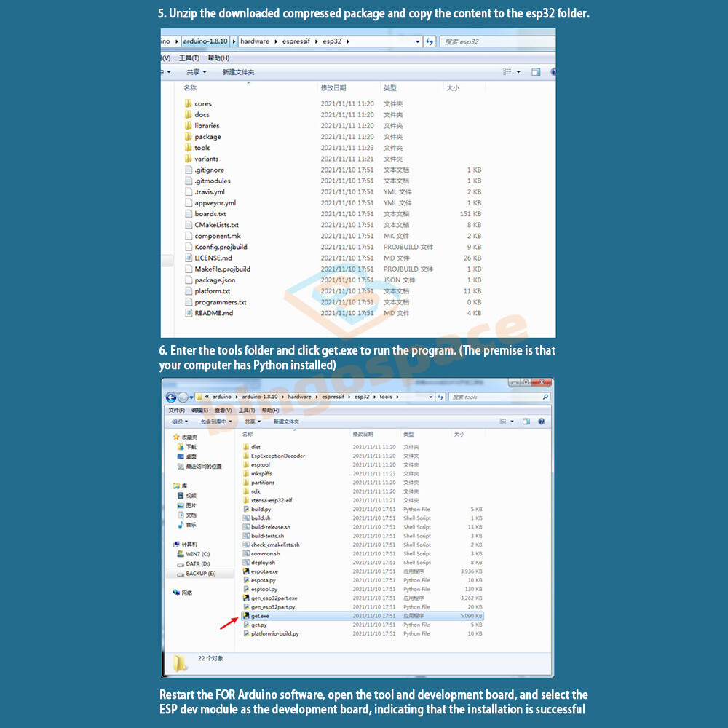Image resolution: width=728 pixels, height=728 pixels.
Task: Click the dist folder icon
Action: 246,447
